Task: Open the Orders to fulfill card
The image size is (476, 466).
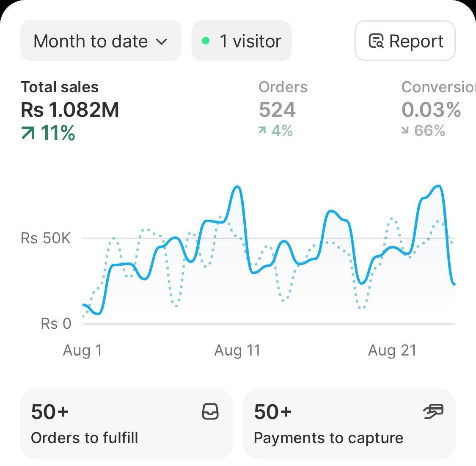Action: pos(126,424)
